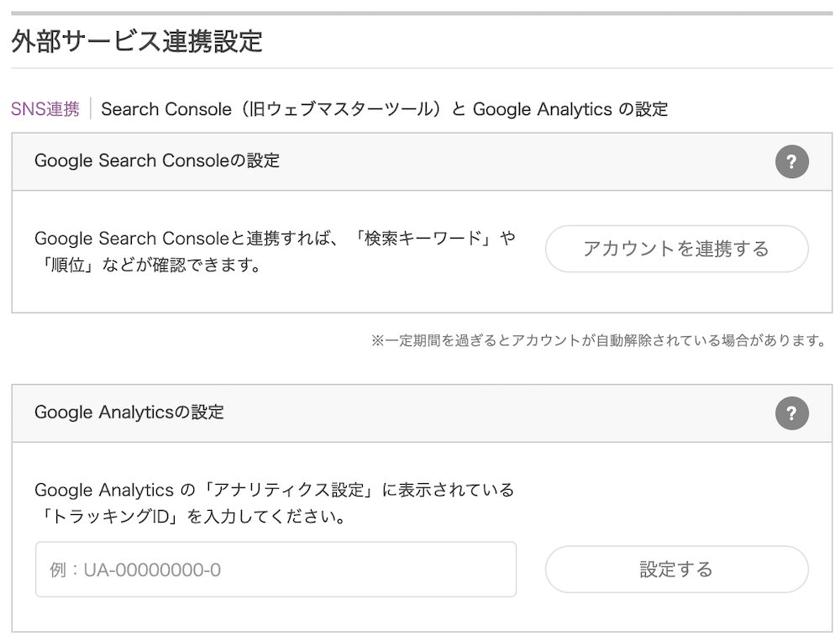Focus the トラッキングID input field
Viewport: 840px width, 641px height.
coord(276,570)
